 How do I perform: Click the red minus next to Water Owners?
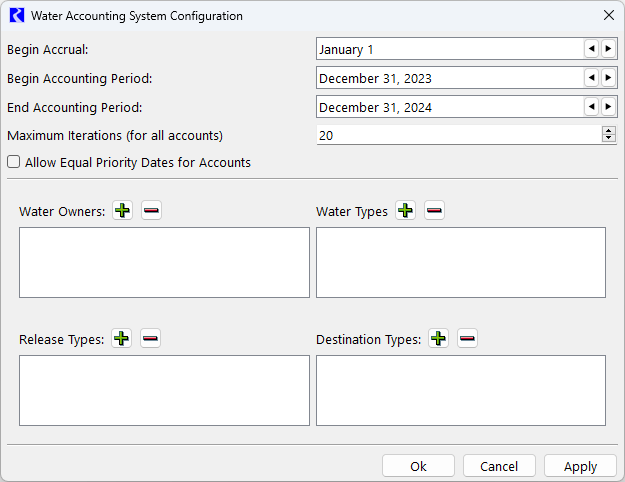click(x=151, y=211)
